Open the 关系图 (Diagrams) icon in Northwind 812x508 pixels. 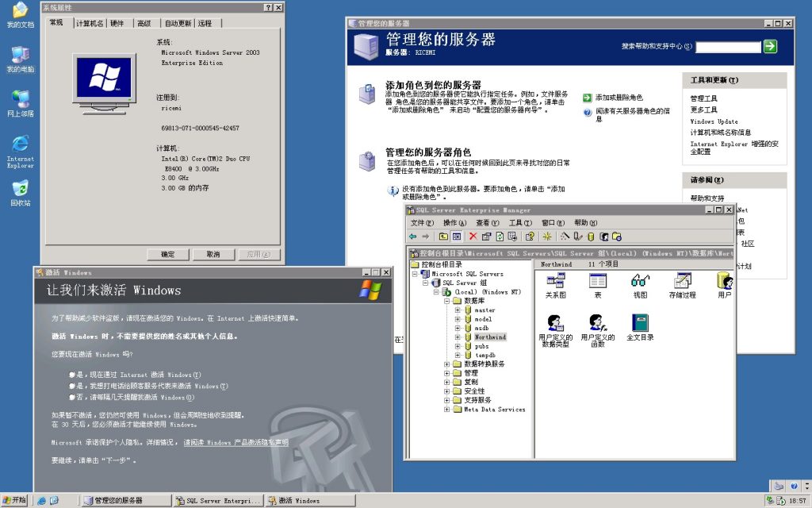pyautogui.click(x=556, y=285)
